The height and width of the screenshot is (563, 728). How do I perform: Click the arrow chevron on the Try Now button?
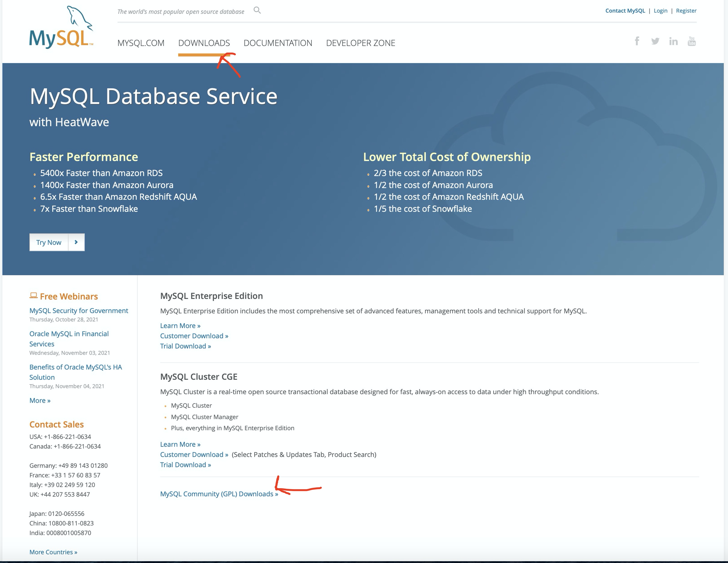76,242
